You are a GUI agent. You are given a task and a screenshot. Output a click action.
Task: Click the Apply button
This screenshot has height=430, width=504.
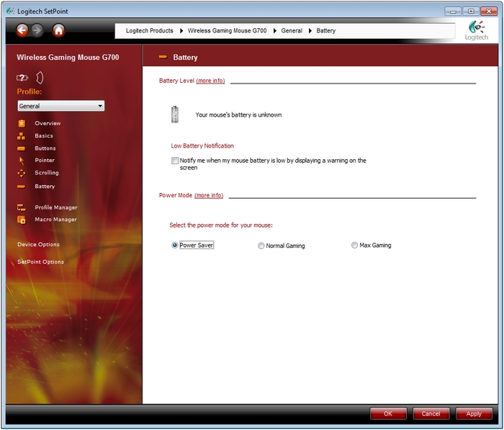(x=474, y=413)
